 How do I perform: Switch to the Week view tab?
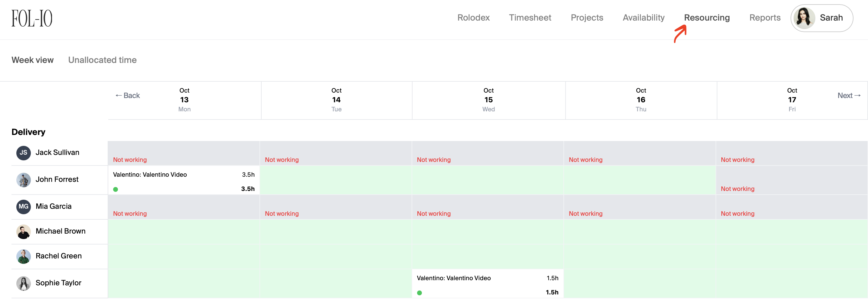pyautogui.click(x=32, y=60)
